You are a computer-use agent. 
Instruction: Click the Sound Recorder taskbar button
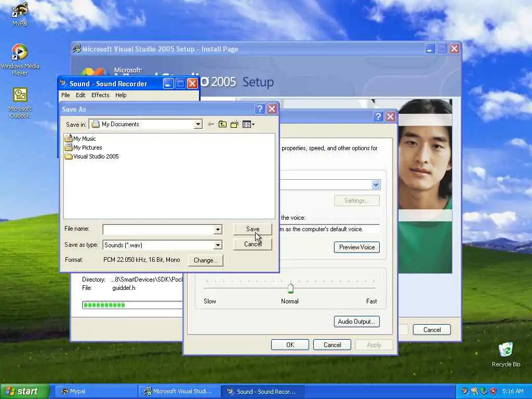[x=263, y=392]
